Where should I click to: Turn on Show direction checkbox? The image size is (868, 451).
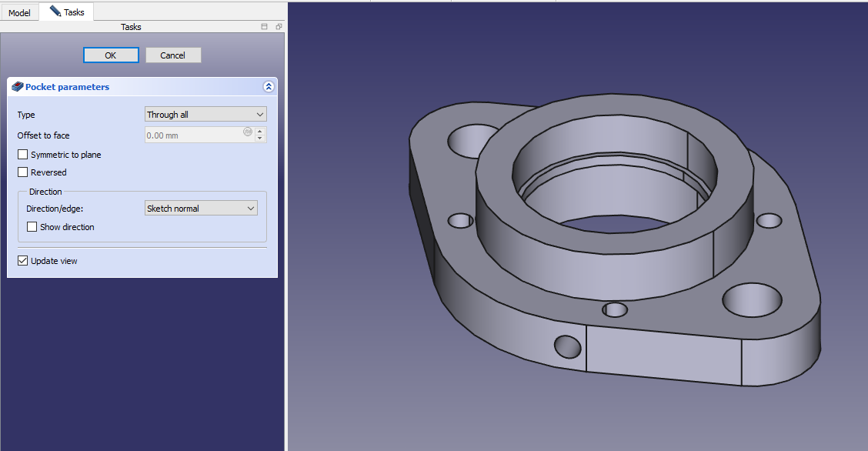32,227
